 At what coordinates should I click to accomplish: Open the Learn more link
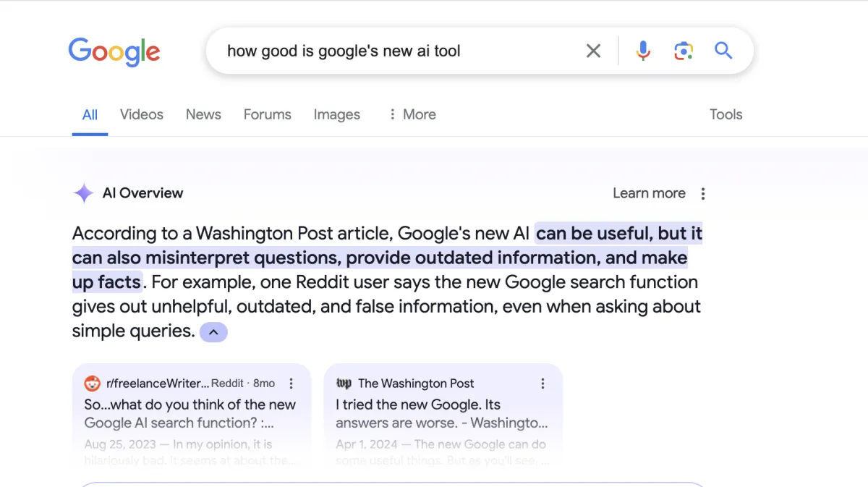(649, 193)
